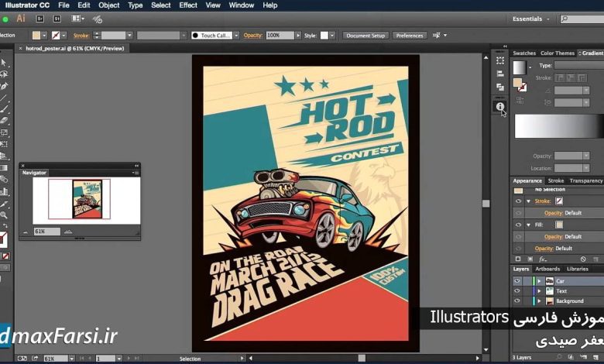Screen dimensions: 604x364
Task: Click the gradient slider bar
Action: click(x=559, y=126)
